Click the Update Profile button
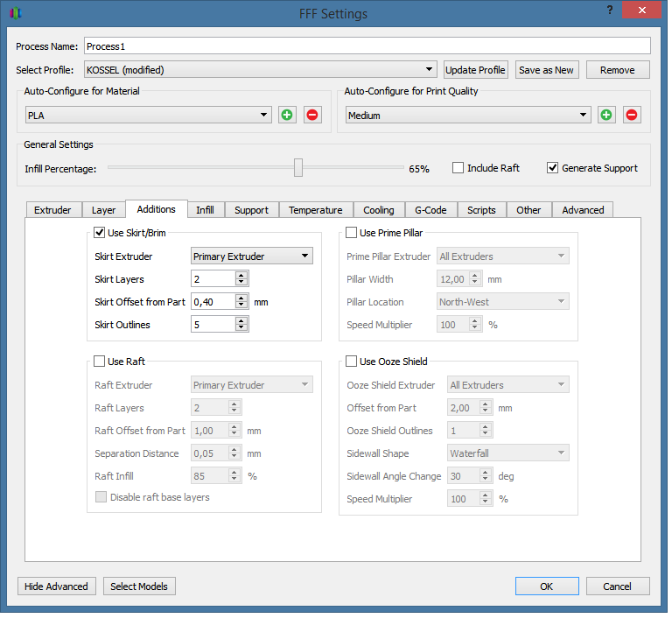 tap(475, 70)
